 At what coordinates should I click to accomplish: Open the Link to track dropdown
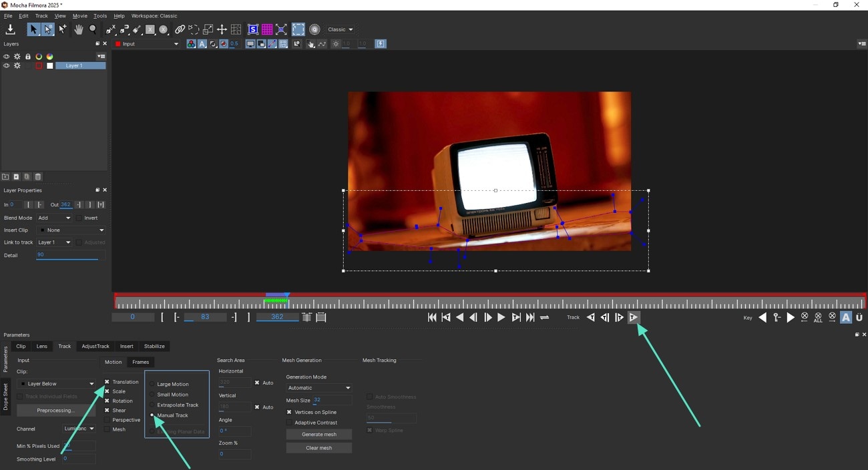point(54,242)
